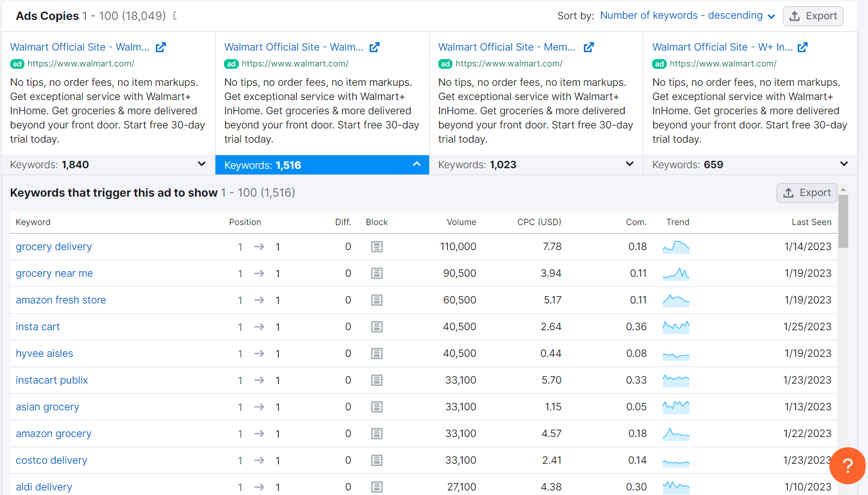This screenshot has width=868, height=495.
Task: Click the walmart.com URL under second ad
Action: pos(295,64)
